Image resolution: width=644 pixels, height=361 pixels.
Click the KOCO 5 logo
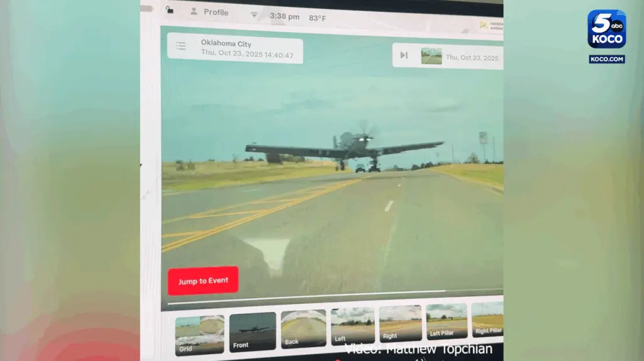[606, 30]
